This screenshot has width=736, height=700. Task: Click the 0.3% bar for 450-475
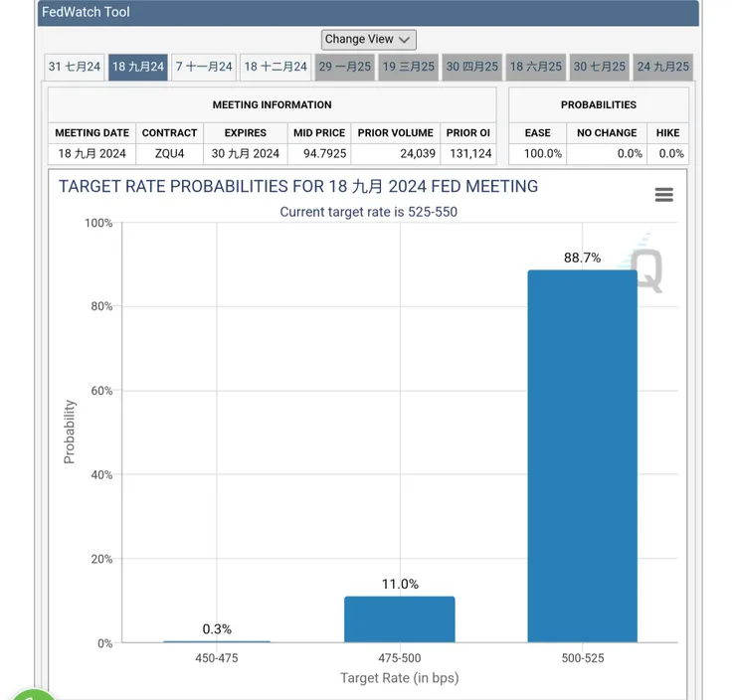[217, 641]
